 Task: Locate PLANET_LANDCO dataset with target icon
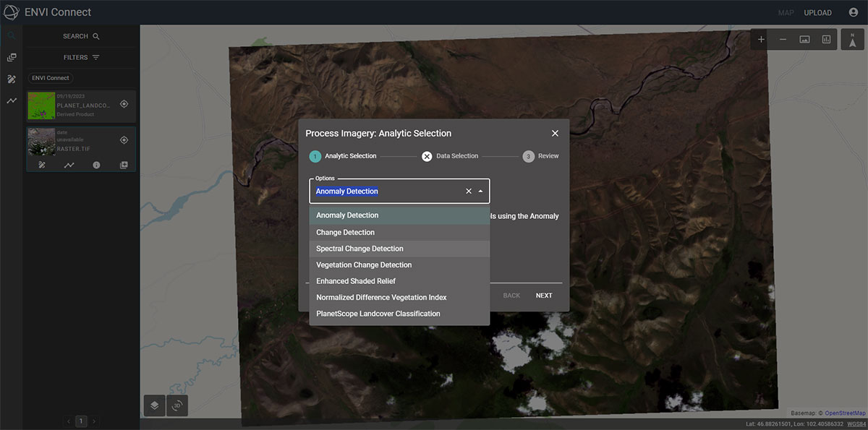124,104
